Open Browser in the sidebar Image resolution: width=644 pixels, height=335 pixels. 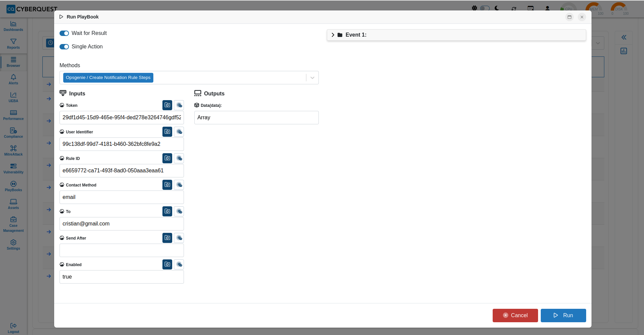coord(13,62)
